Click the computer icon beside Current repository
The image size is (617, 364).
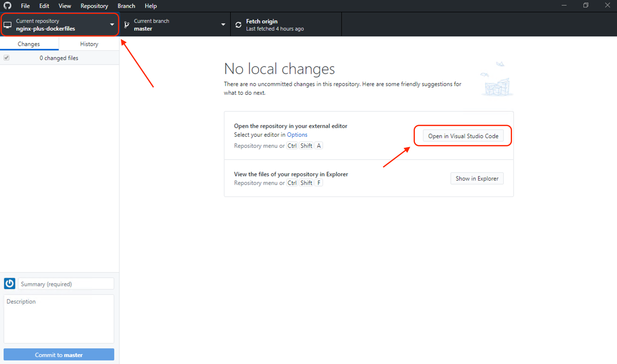click(x=7, y=25)
